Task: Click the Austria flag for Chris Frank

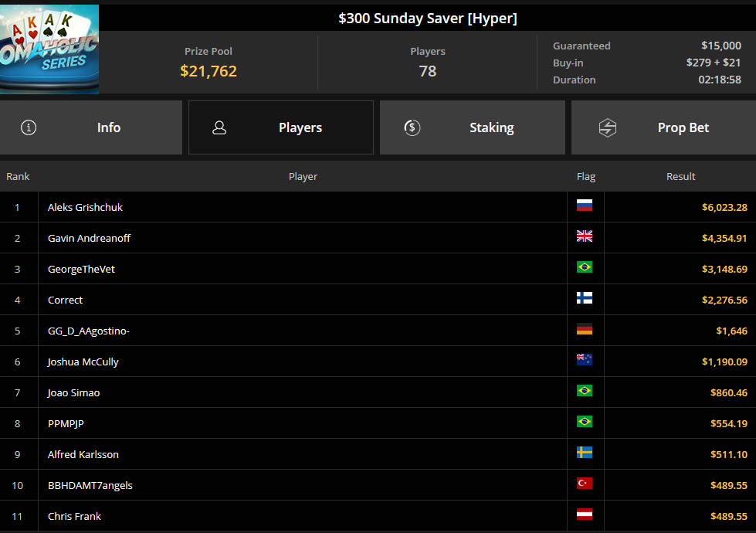Action: click(585, 514)
